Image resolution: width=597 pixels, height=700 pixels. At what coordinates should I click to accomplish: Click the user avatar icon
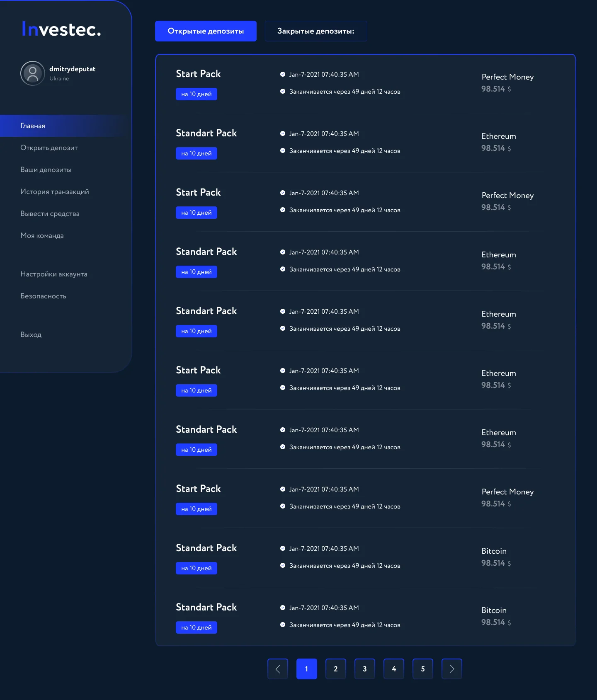pyautogui.click(x=32, y=73)
